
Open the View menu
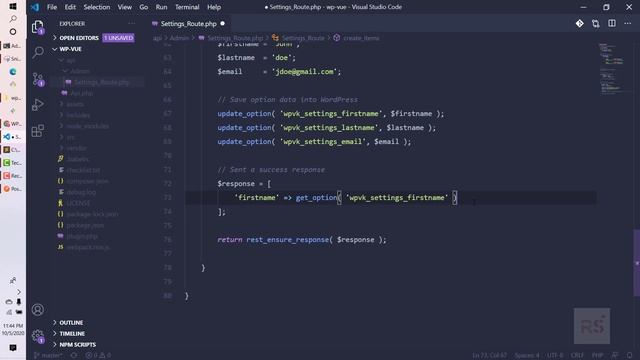click(x=124, y=7)
